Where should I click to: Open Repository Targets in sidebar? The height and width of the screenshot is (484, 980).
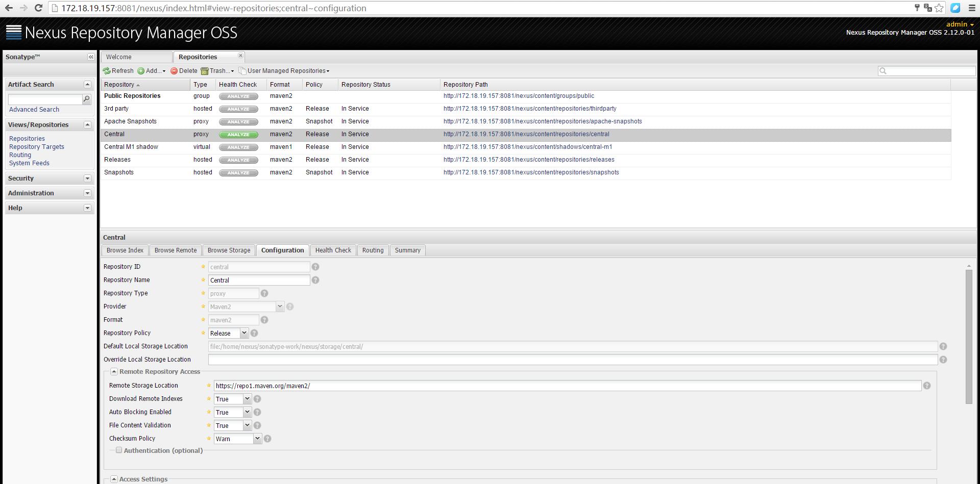pos(37,147)
